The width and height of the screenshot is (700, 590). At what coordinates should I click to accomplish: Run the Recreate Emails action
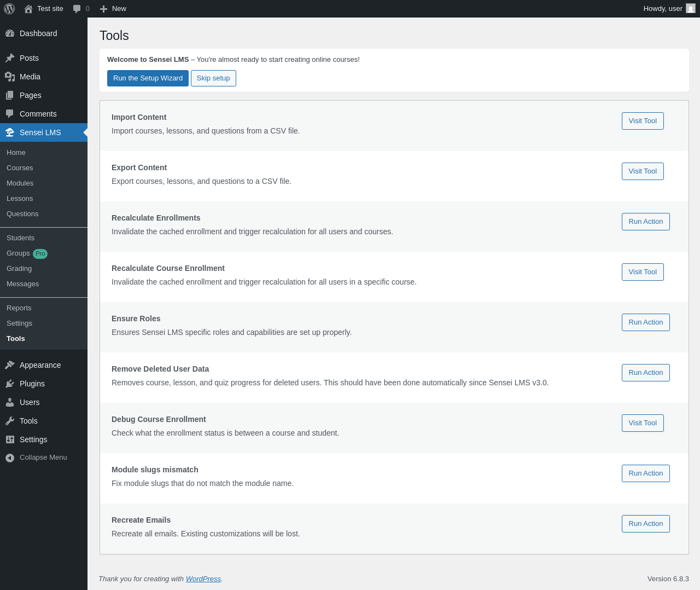645,524
